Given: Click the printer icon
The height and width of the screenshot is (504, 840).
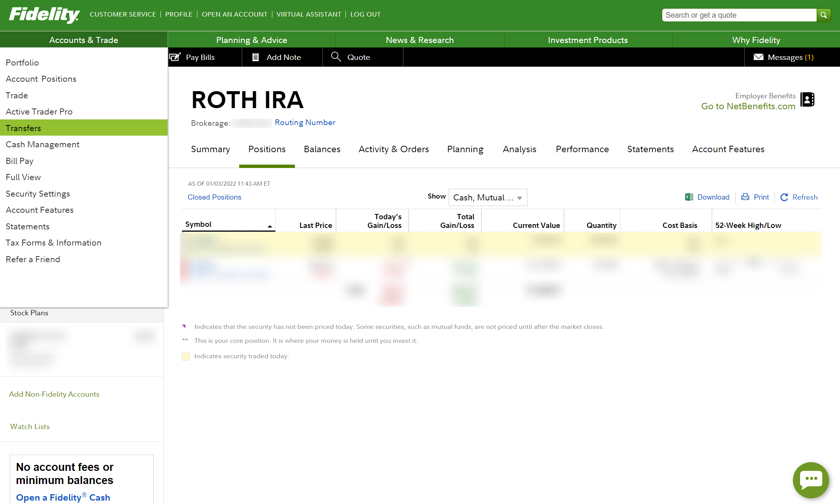Looking at the screenshot, I should point(745,197).
